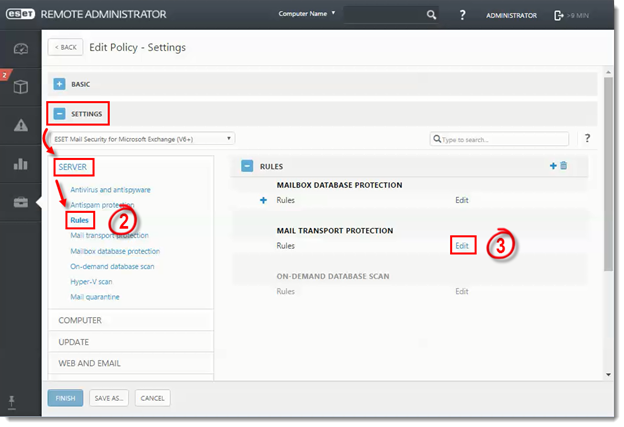Viewport: 624px width, 427px height.
Task: Select Hyper-V scan
Action: click(x=91, y=282)
